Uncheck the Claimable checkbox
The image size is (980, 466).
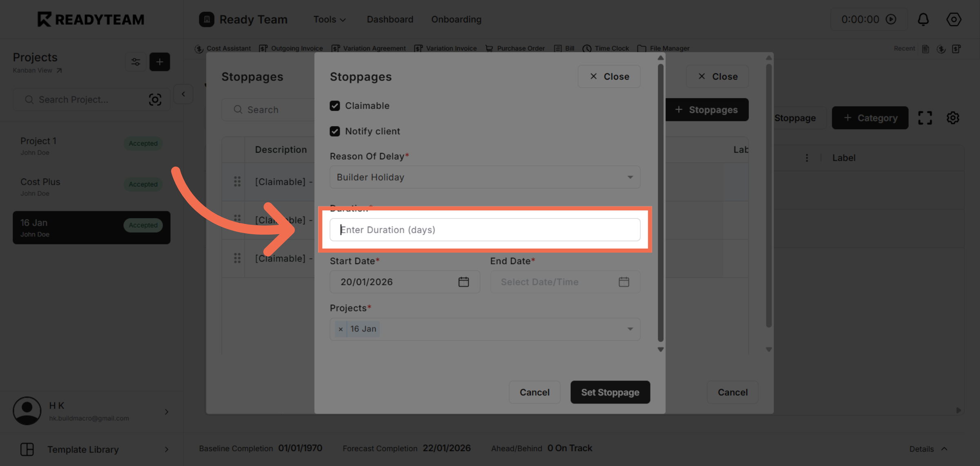[335, 105]
